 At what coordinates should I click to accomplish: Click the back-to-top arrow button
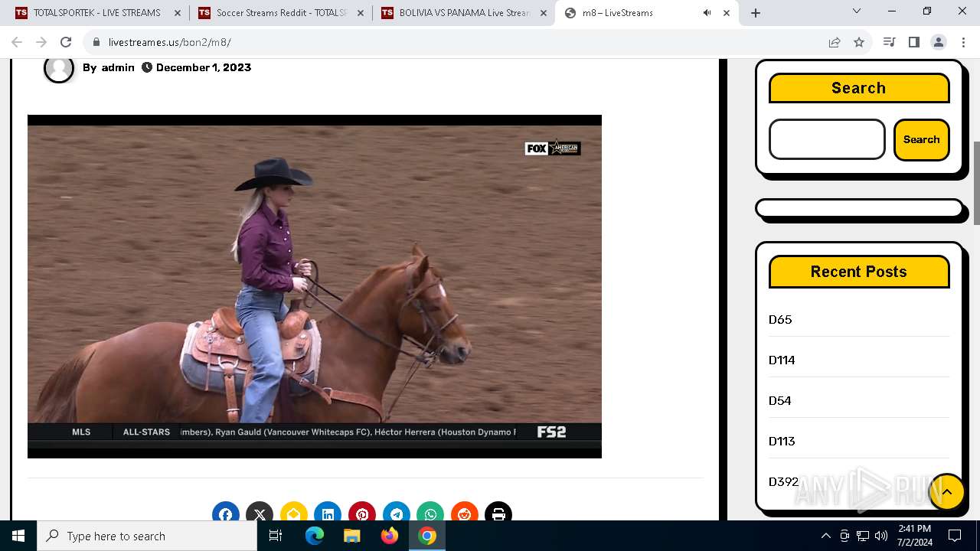pos(947,492)
